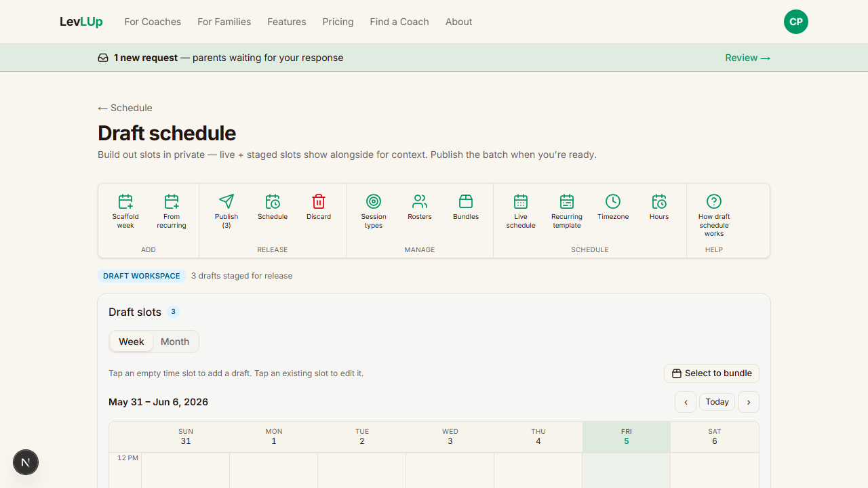Image resolution: width=868 pixels, height=488 pixels.
Task: Go to next week
Action: (749, 402)
